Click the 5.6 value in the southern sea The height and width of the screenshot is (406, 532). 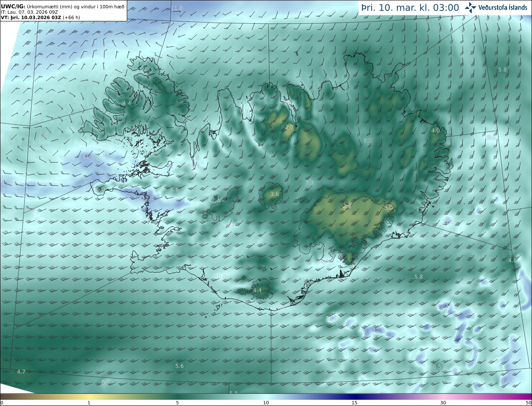pos(180,366)
